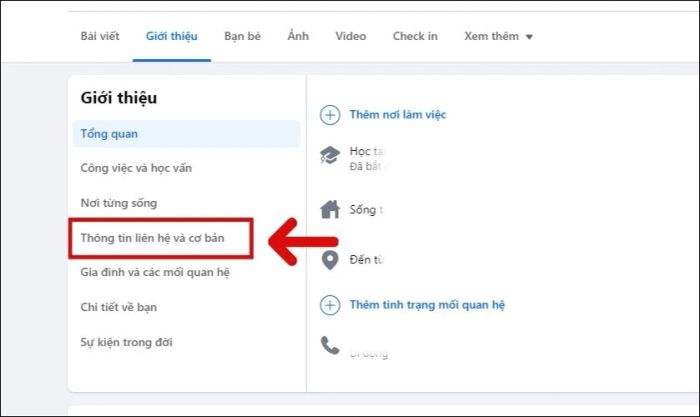Go to the Video tab
700x417 pixels.
click(x=350, y=36)
